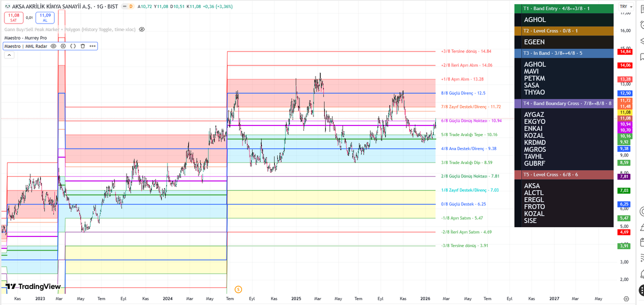Click the 2025 label on time axis
644x305 pixels.
297,298
